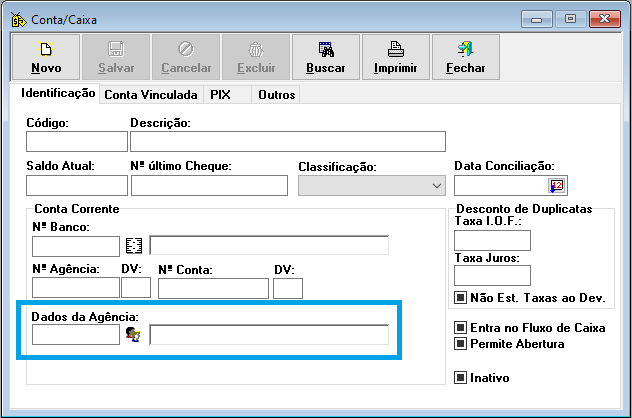Open agency lookup icon beside Dados da Agência
The width and height of the screenshot is (632, 418).
[135, 335]
